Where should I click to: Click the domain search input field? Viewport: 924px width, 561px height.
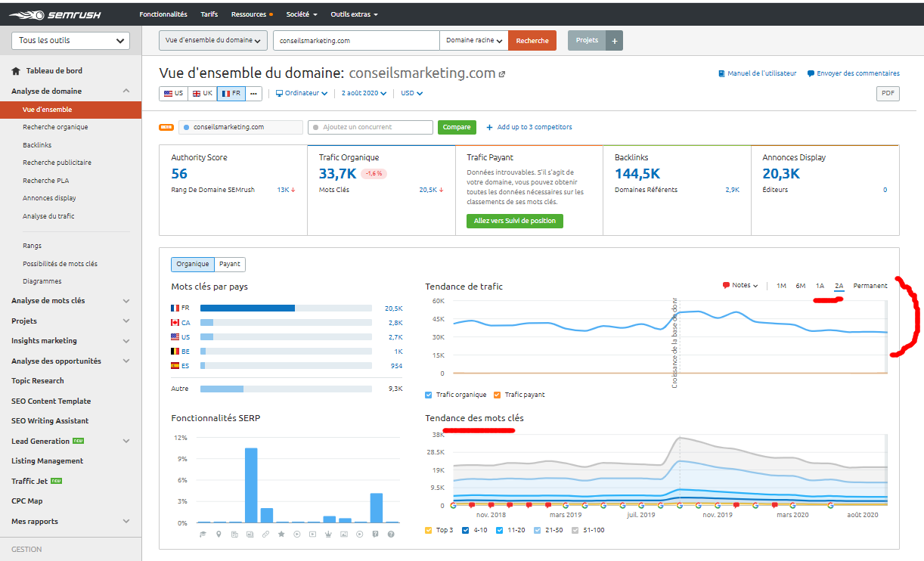pyautogui.click(x=356, y=41)
